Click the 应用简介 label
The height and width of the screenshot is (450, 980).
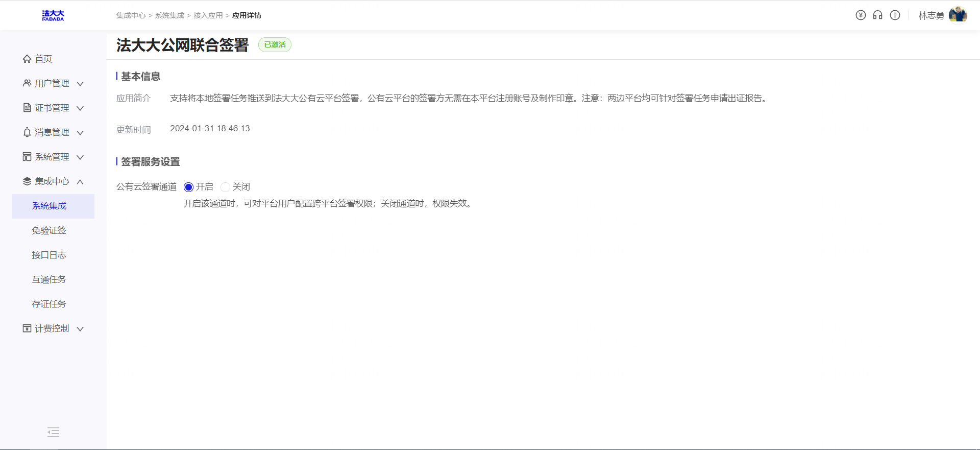(134, 98)
